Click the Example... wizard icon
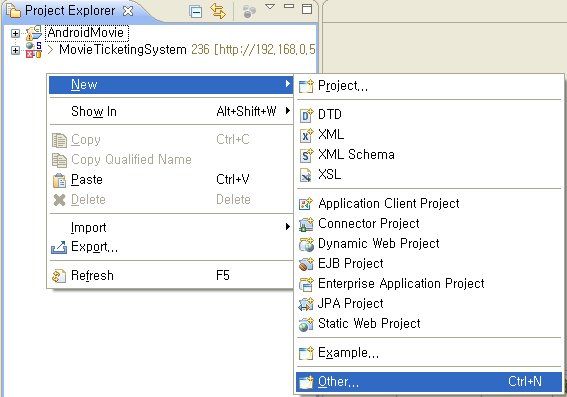 point(306,353)
